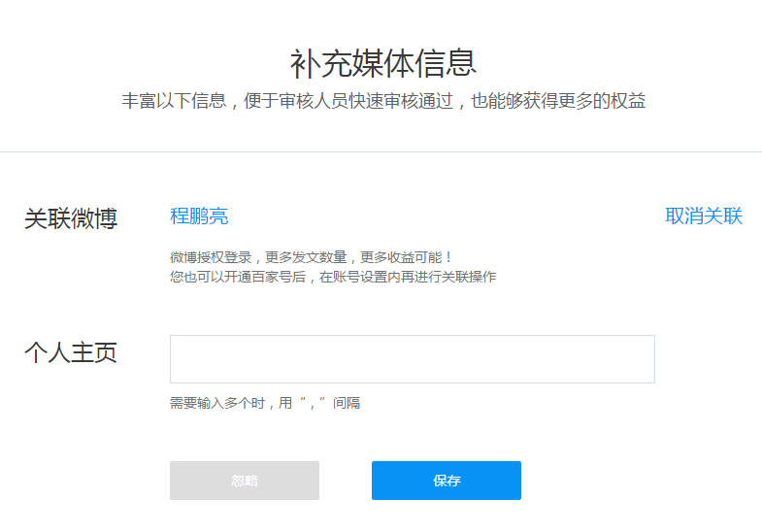The image size is (762, 532).
Task: Focus the 个人主页 text input box
Action: [x=412, y=359]
